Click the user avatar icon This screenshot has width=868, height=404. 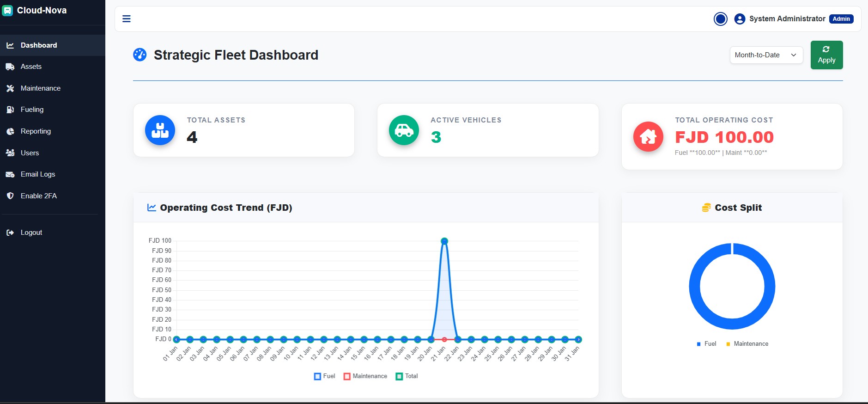[739, 19]
